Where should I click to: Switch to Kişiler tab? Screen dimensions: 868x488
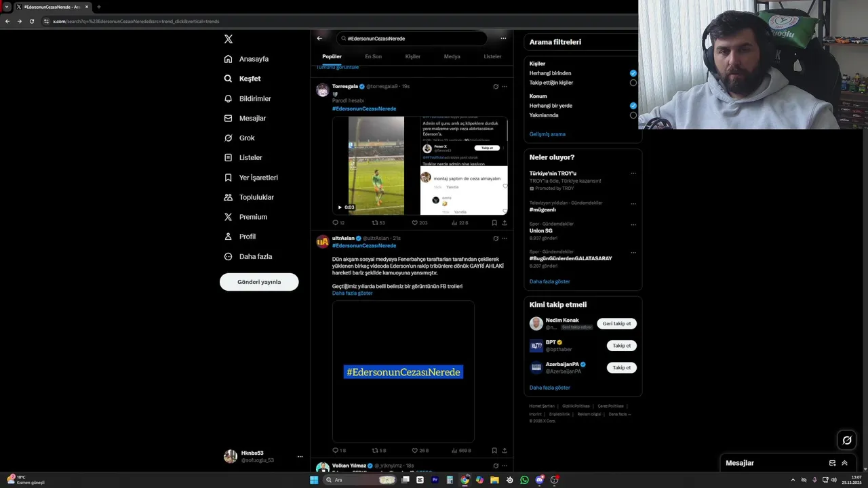413,57
